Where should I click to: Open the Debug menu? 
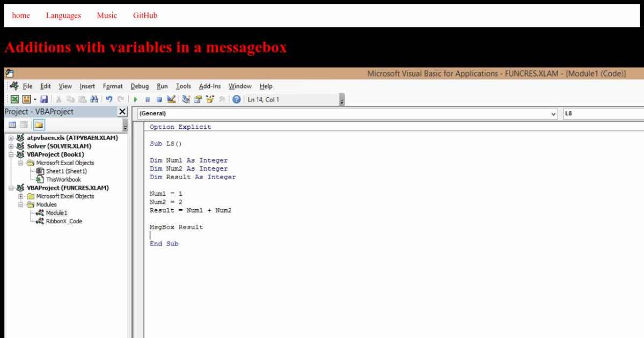point(140,86)
